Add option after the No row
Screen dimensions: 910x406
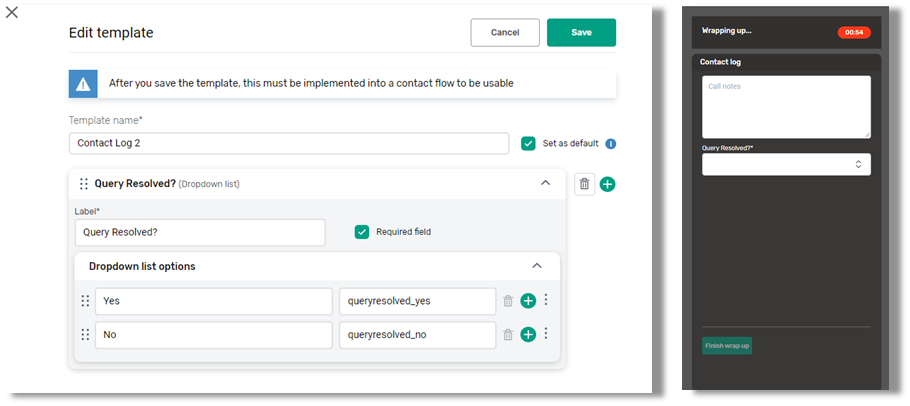pyautogui.click(x=528, y=335)
